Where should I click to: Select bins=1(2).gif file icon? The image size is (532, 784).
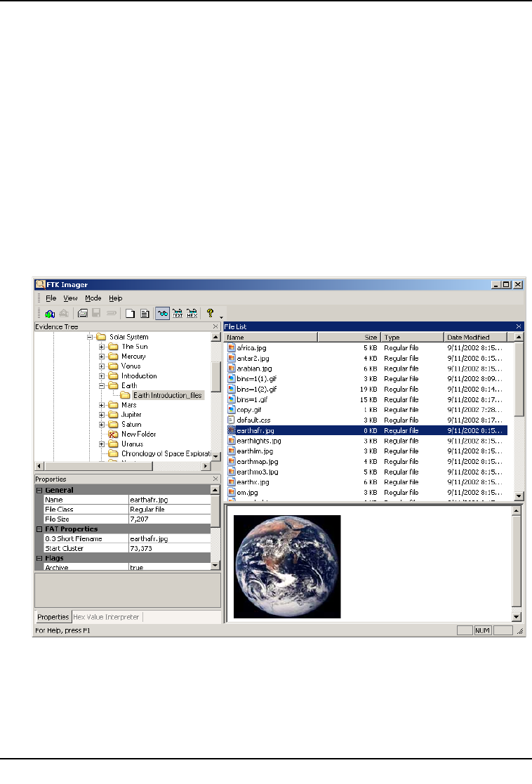pyautogui.click(x=232, y=389)
